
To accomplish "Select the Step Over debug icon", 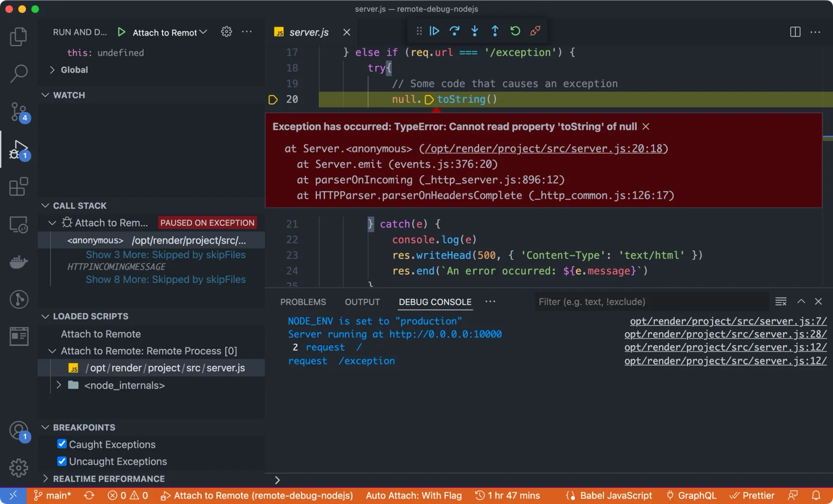I will (454, 31).
